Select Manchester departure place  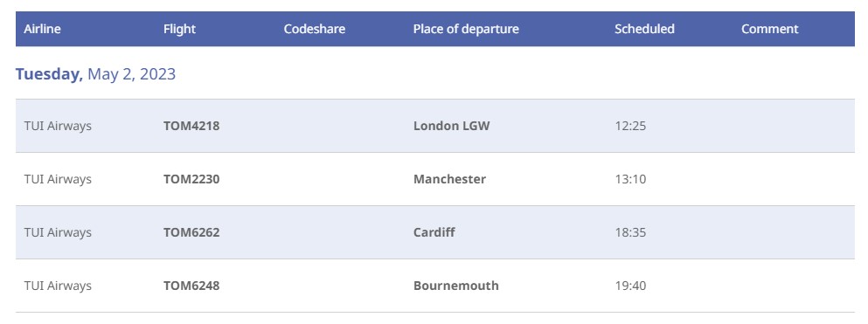point(449,179)
